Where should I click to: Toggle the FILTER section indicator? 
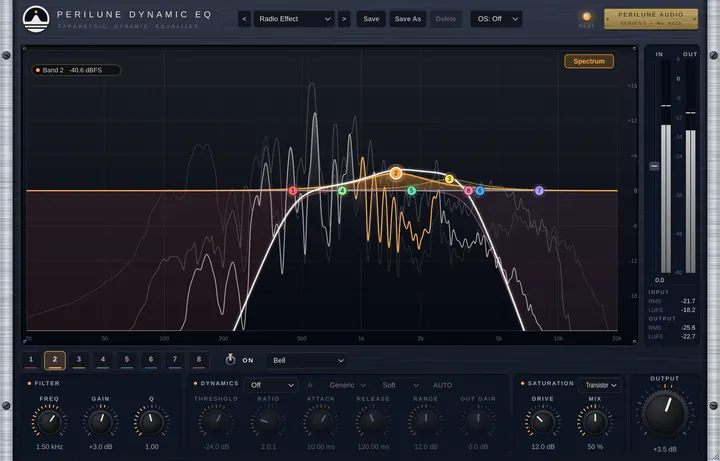point(29,383)
